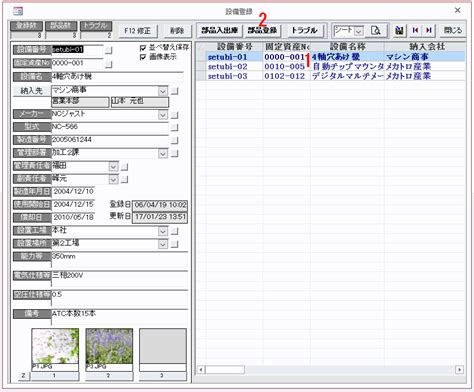This screenshot has width=474, height=392.
Task: Click the 型式 NC-566 field
Action: coord(110,127)
